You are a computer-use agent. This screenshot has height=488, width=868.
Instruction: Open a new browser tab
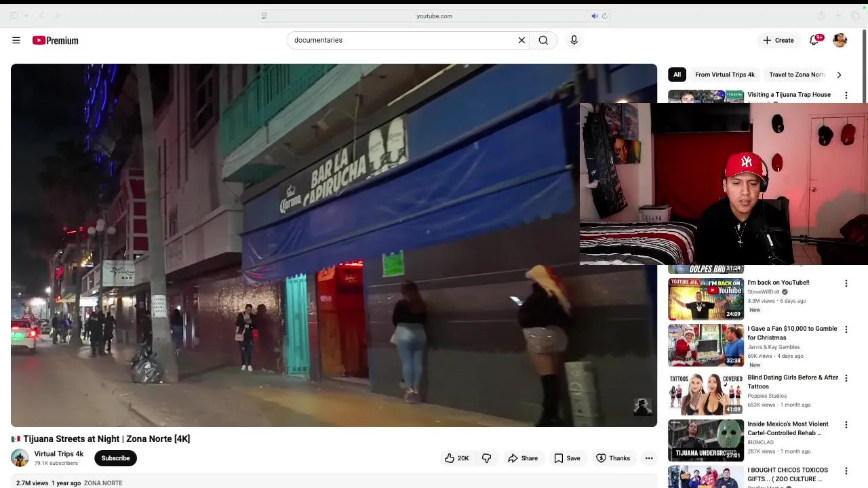point(840,16)
